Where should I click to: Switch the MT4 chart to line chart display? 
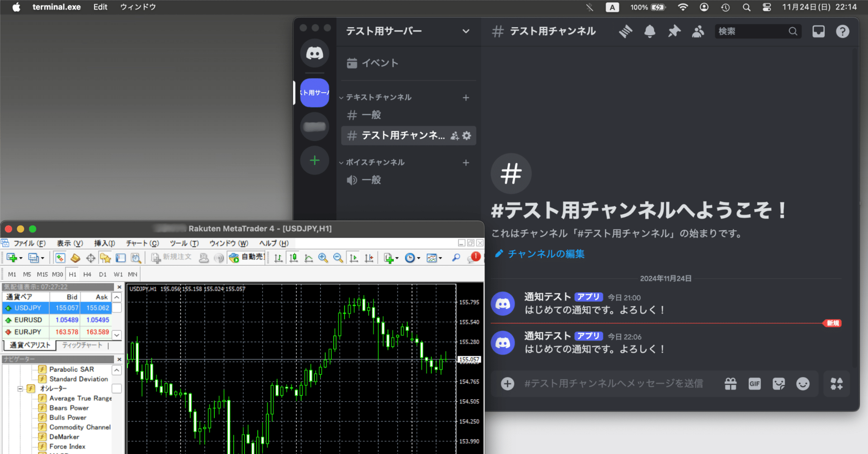308,257
